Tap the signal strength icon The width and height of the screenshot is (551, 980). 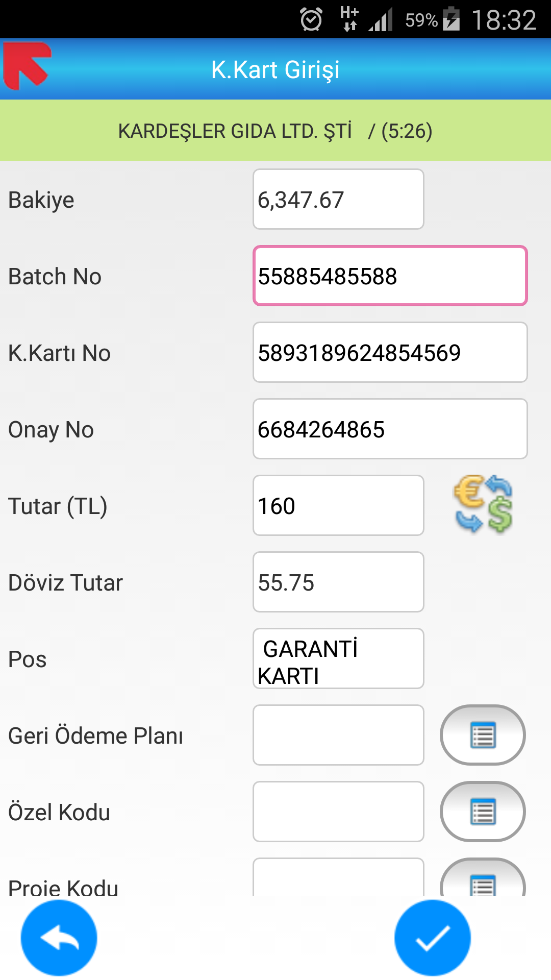(x=381, y=20)
